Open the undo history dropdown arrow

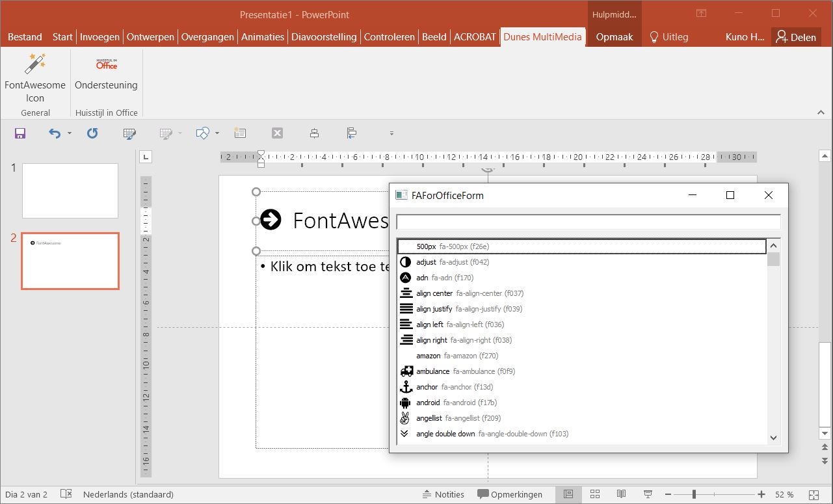point(69,133)
